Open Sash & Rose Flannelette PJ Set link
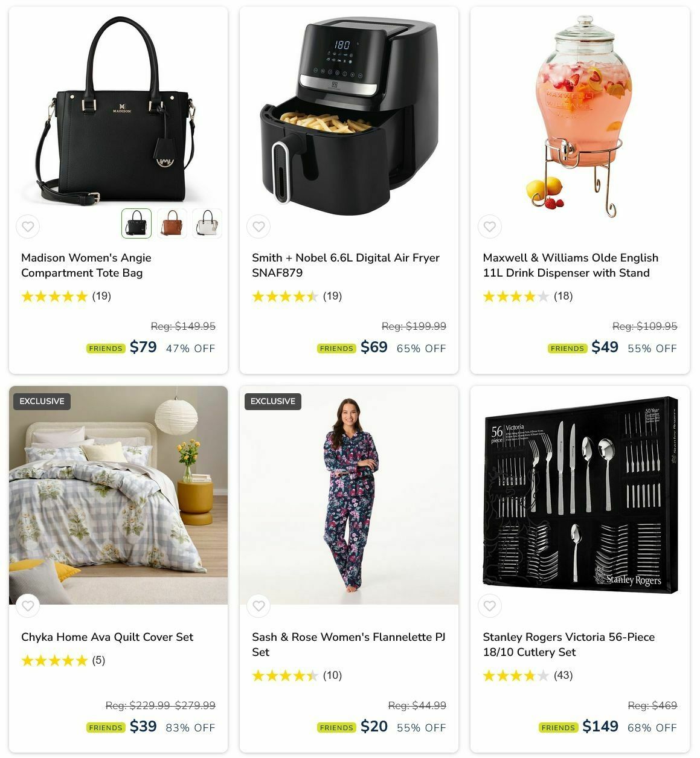Screen dimensions: 700x758 click(x=348, y=644)
